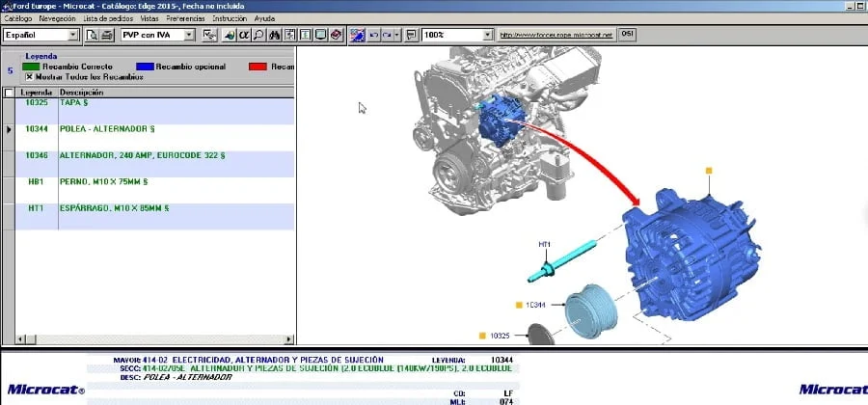Image resolution: width=868 pixels, height=405 pixels.
Task: Click the undo arrow icon
Action: click(374, 35)
